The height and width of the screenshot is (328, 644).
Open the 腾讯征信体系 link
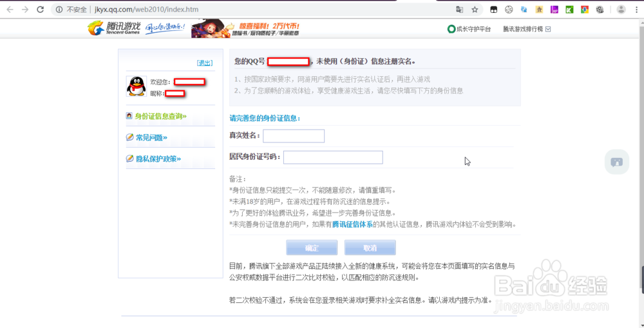pyautogui.click(x=352, y=224)
